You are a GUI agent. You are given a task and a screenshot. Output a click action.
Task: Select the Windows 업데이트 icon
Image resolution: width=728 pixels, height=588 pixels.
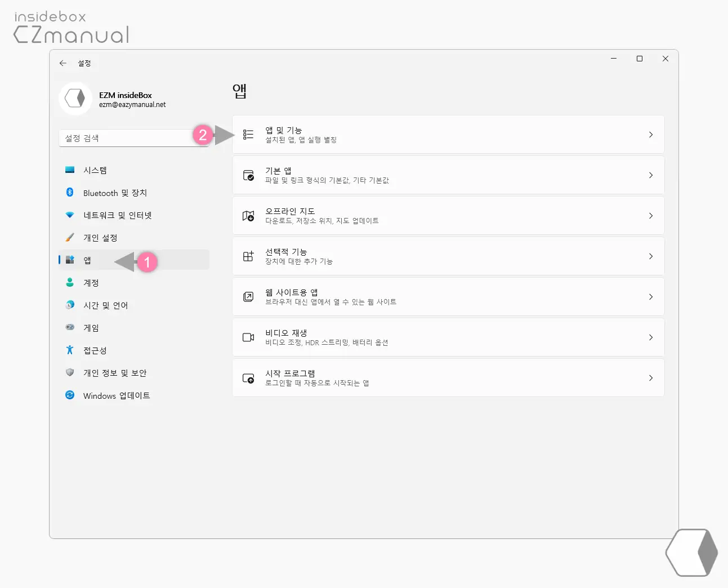(70, 395)
